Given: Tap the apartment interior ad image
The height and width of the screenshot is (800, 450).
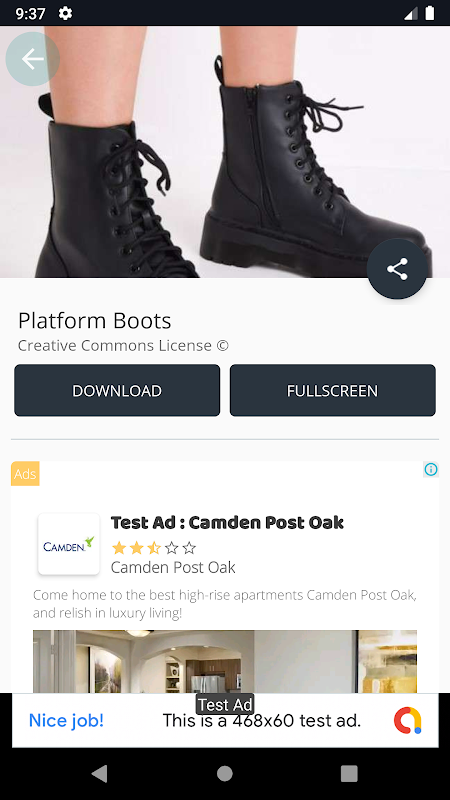Looking at the screenshot, I should pos(225,661).
